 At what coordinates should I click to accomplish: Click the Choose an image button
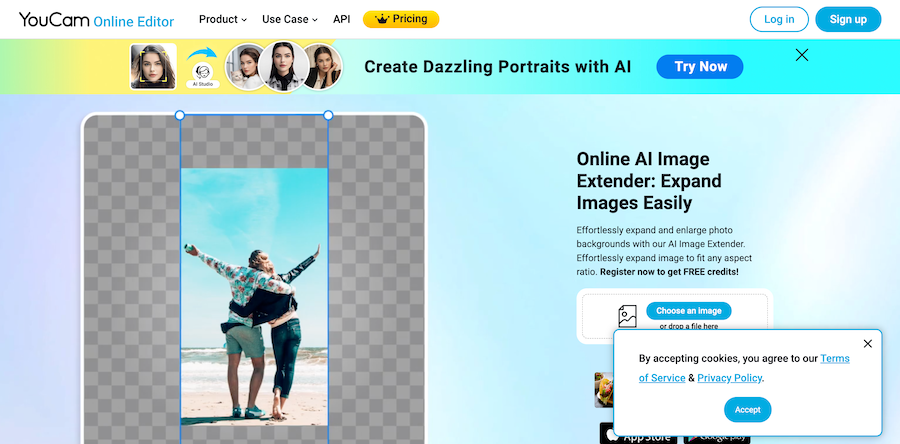[689, 311]
